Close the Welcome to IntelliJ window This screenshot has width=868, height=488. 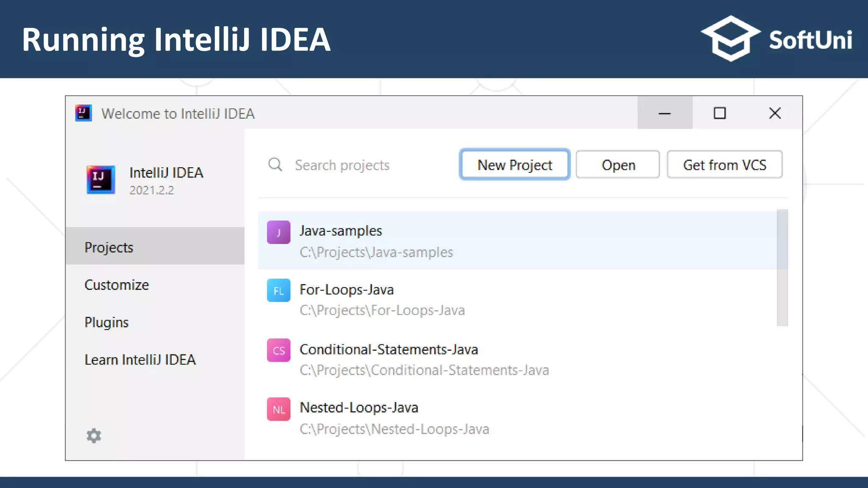click(x=775, y=113)
